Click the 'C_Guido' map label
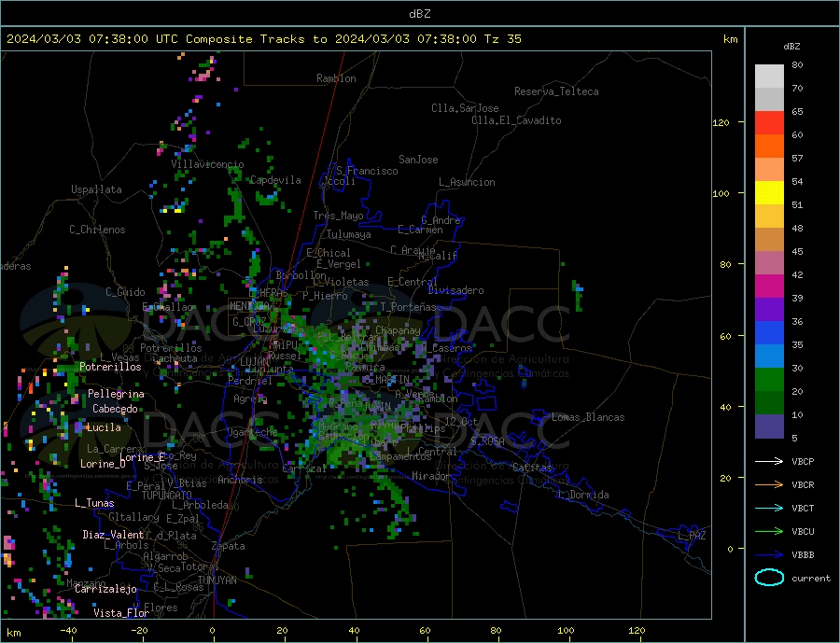This screenshot has width=840, height=643. tap(125, 292)
